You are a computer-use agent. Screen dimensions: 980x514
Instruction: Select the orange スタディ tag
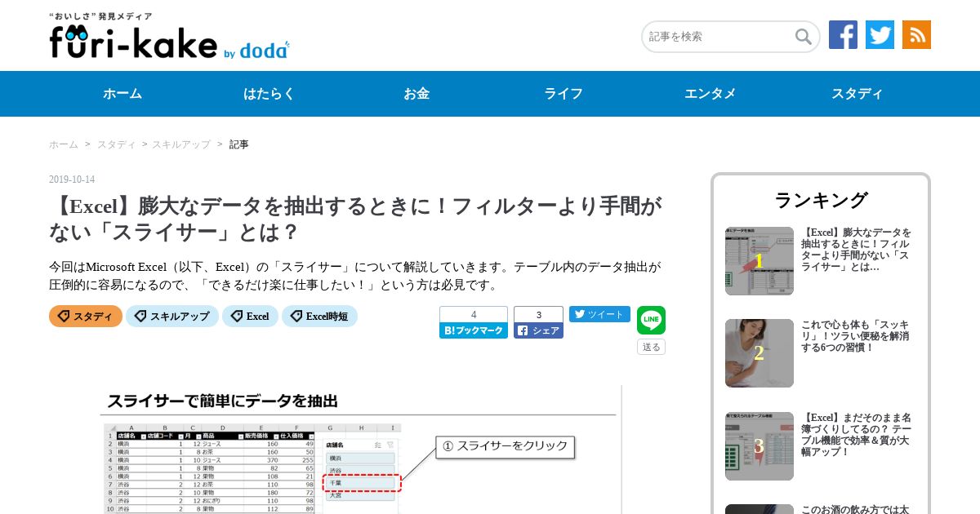(86, 317)
